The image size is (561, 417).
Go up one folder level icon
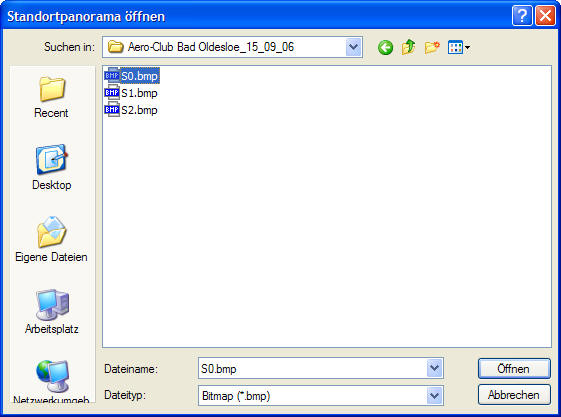point(409,47)
